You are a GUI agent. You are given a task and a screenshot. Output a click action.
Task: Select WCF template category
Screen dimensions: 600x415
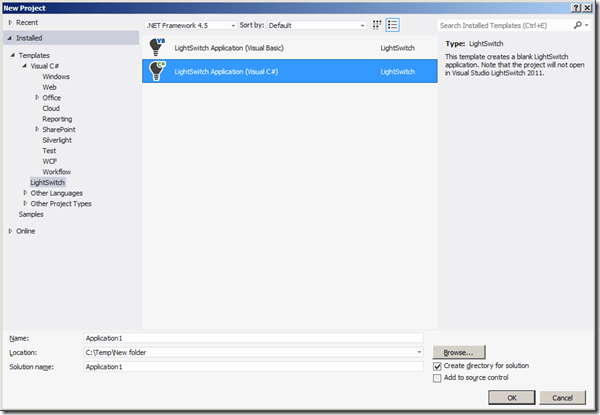click(x=50, y=161)
